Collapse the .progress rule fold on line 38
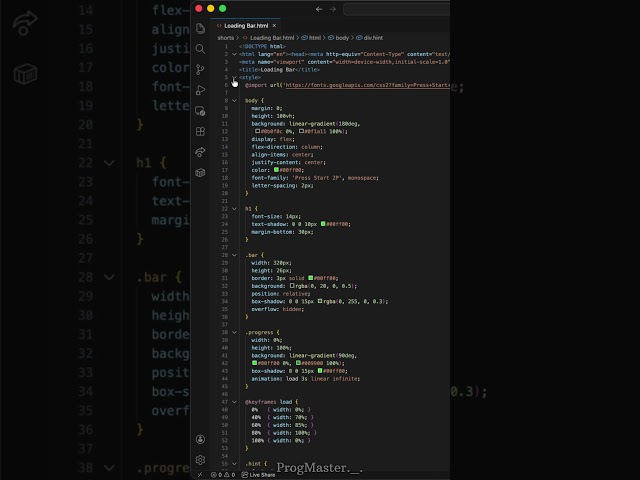The image size is (640, 480). (234, 332)
